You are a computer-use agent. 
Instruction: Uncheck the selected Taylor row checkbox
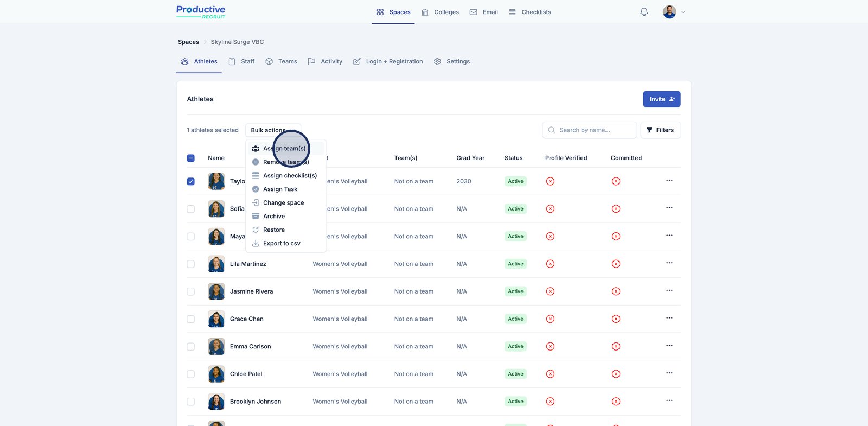(x=191, y=181)
